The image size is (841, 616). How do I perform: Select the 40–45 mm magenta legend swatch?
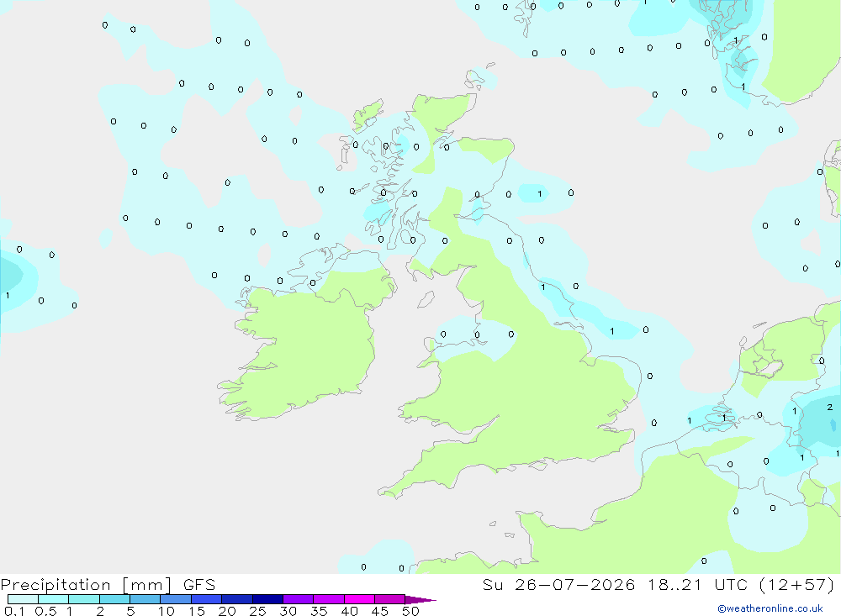point(359,599)
